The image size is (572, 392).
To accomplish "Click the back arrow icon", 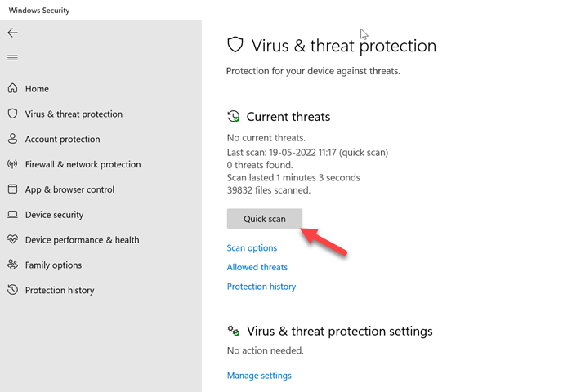I will pyautogui.click(x=12, y=33).
